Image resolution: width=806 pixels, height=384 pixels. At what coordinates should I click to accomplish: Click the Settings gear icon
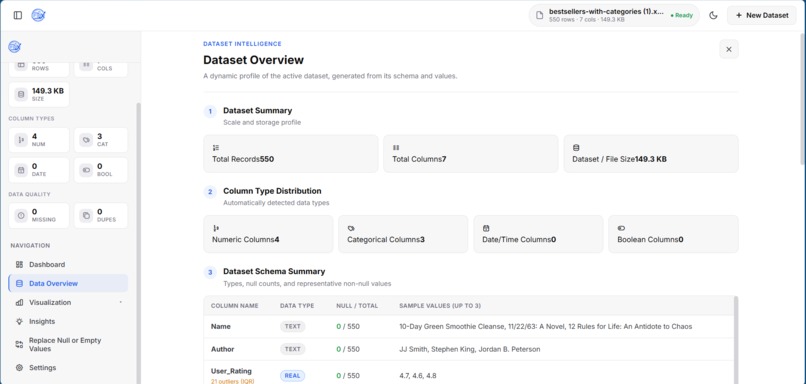pos(20,368)
